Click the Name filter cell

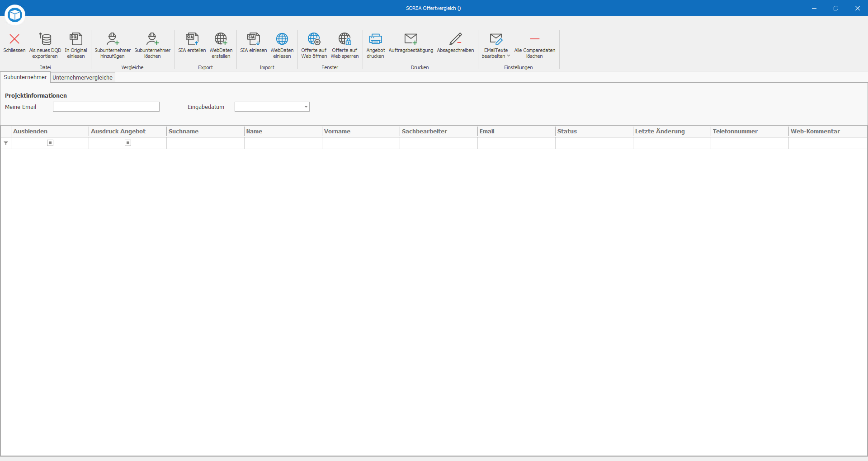pyautogui.click(x=283, y=143)
